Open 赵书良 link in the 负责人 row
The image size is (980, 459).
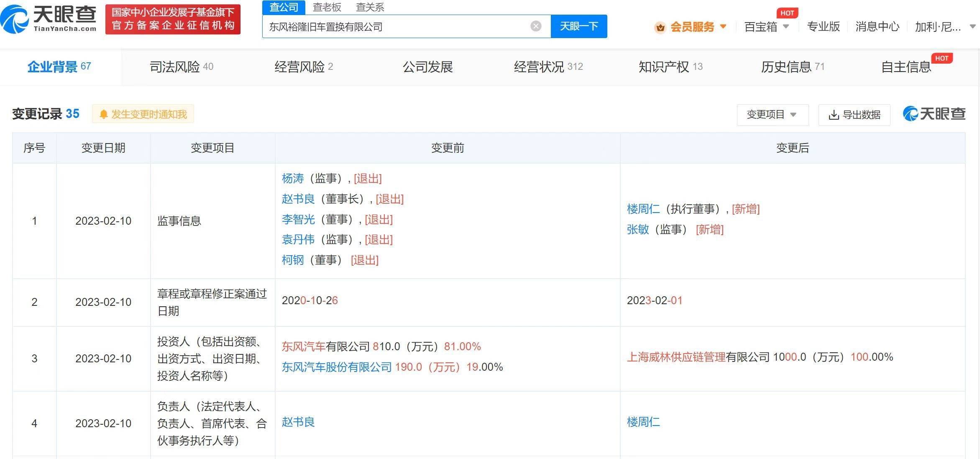point(298,422)
